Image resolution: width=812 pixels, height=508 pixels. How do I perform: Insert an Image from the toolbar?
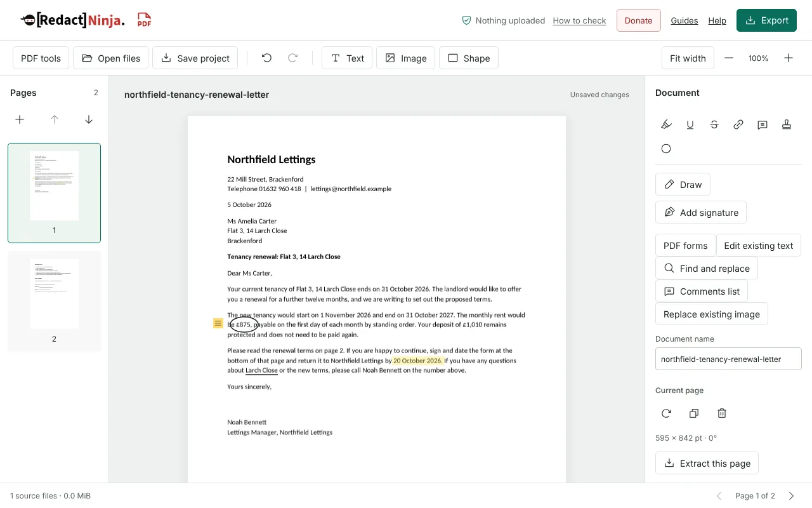pos(406,58)
